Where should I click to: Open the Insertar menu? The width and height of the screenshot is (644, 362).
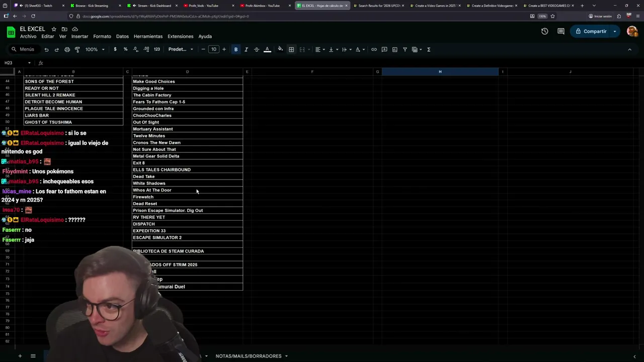point(79,36)
